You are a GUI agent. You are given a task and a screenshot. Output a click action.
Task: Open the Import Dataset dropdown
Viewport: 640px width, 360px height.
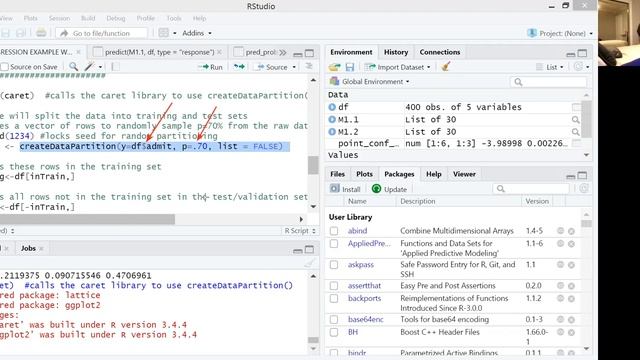tap(398, 67)
